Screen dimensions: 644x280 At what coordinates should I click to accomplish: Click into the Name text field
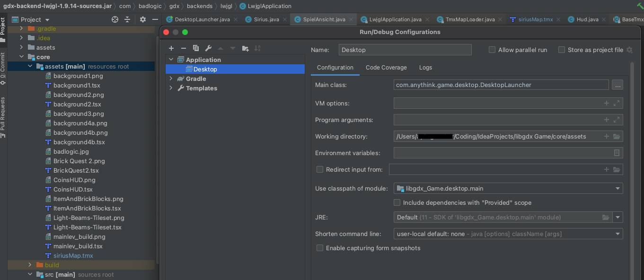pos(405,50)
